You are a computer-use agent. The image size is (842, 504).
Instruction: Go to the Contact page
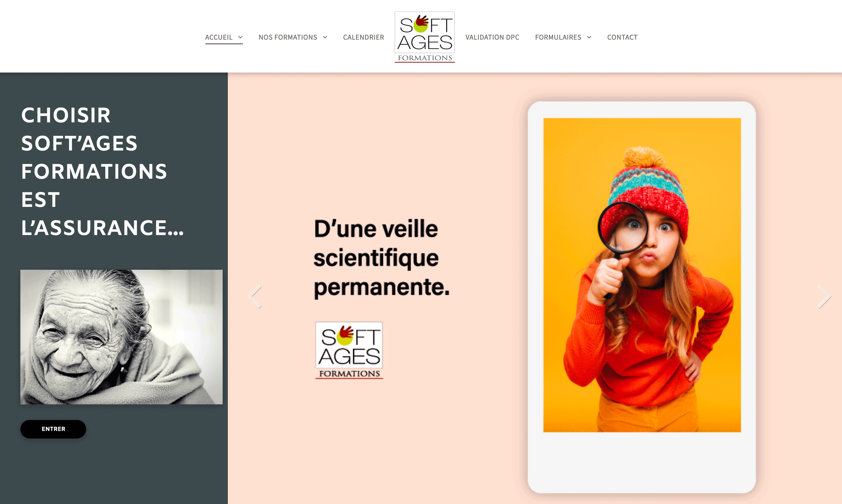click(622, 37)
